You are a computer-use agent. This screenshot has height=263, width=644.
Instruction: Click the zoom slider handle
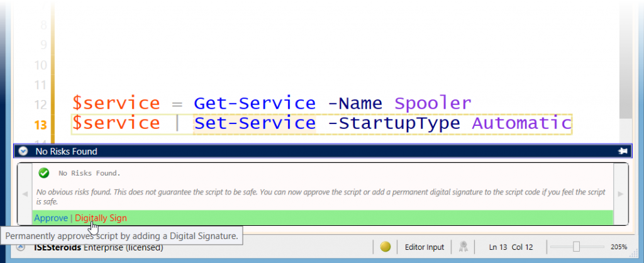pyautogui.click(x=575, y=247)
